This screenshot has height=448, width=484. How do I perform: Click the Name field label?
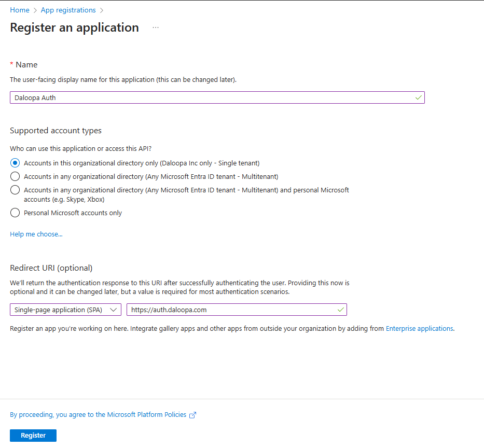pos(26,65)
